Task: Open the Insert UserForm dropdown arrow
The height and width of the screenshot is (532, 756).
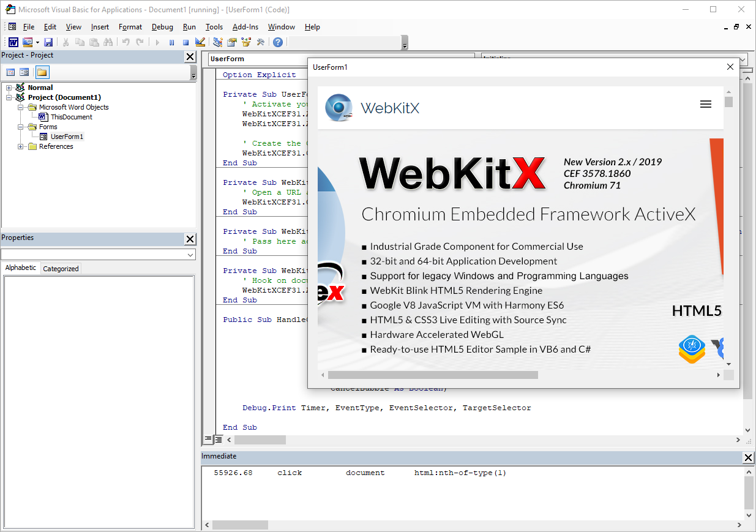Action: [x=37, y=42]
